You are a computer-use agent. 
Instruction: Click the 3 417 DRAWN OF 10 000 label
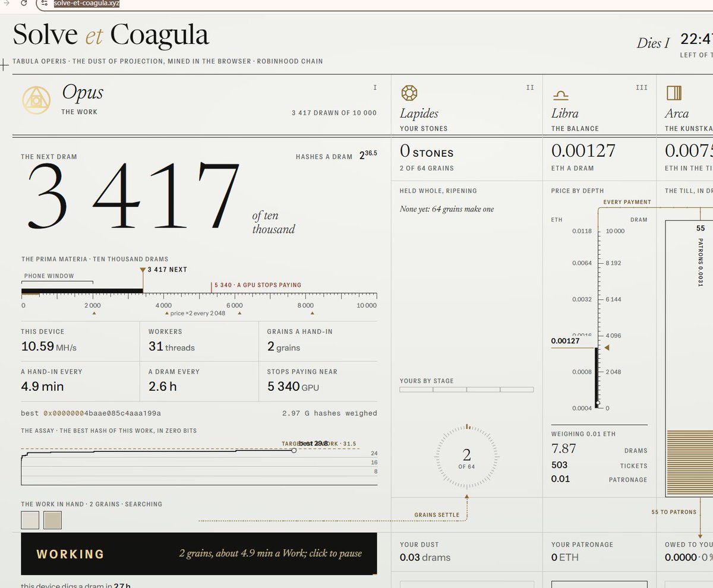(334, 113)
